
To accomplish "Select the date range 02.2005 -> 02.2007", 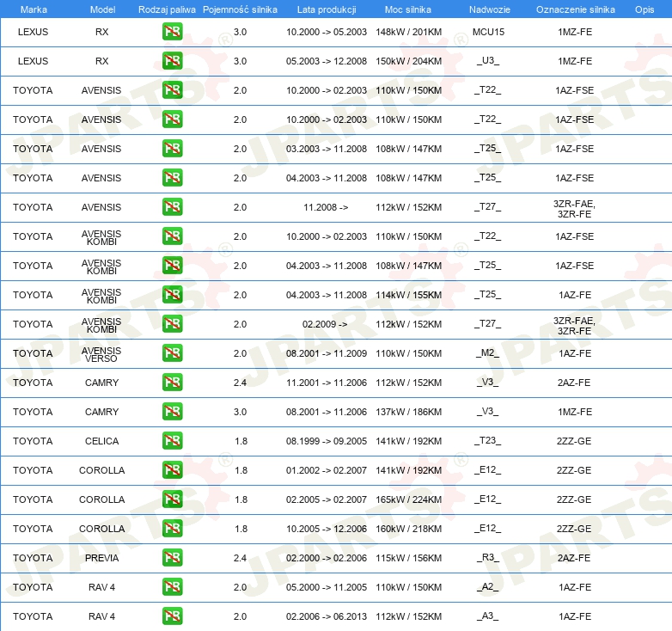I will click(x=327, y=499).
